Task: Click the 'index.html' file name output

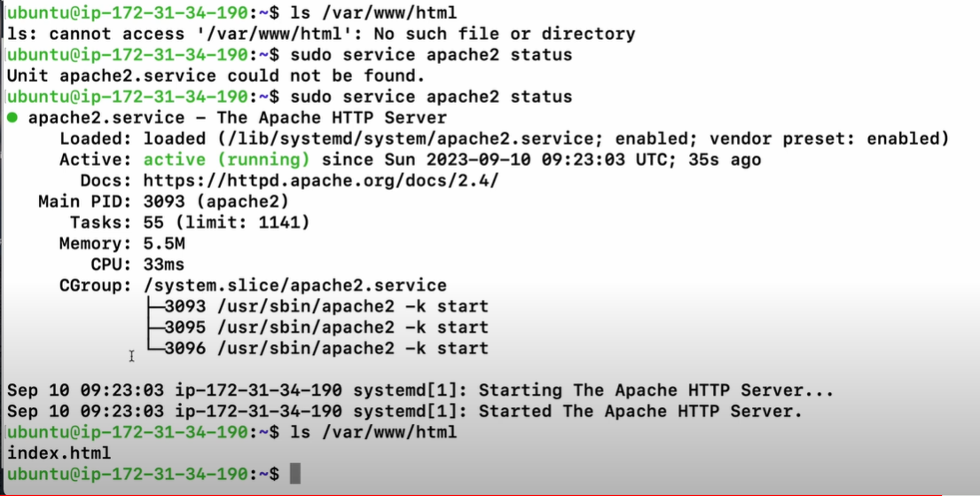Action: click(x=59, y=453)
